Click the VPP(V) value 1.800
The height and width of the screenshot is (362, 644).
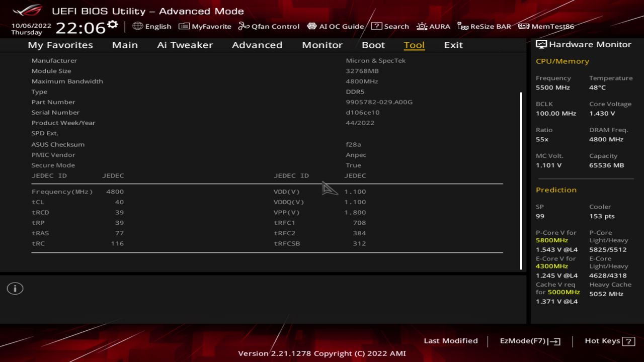pos(355,212)
